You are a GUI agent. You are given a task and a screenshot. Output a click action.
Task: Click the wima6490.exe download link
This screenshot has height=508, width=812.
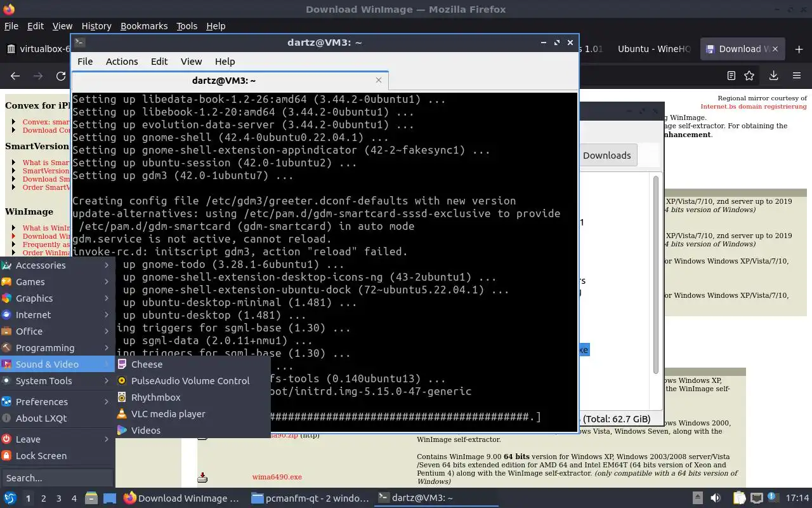click(277, 477)
